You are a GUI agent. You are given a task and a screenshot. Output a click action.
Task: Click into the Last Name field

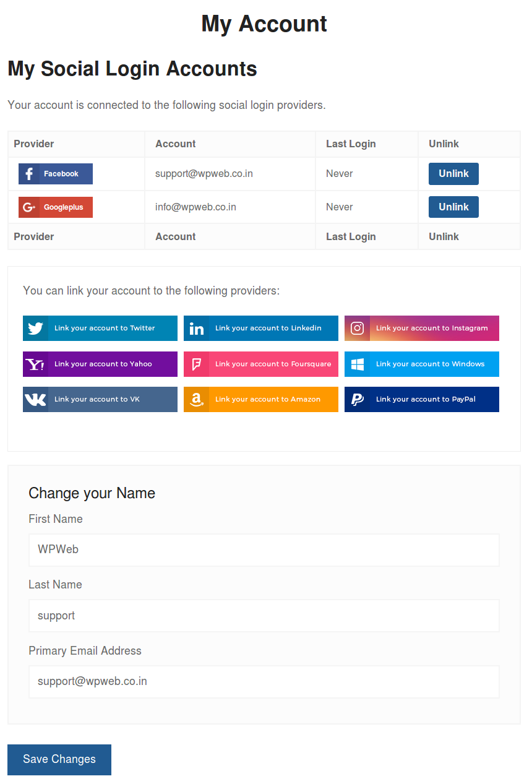(x=264, y=616)
